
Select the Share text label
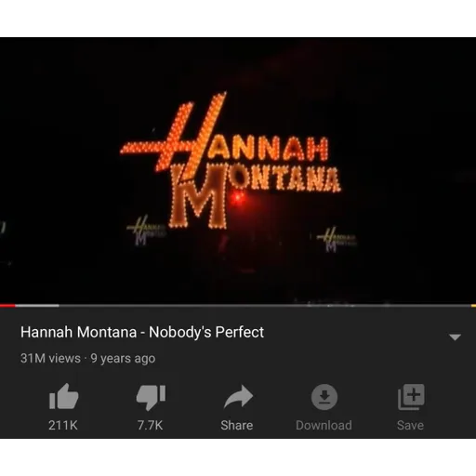pyautogui.click(x=237, y=425)
